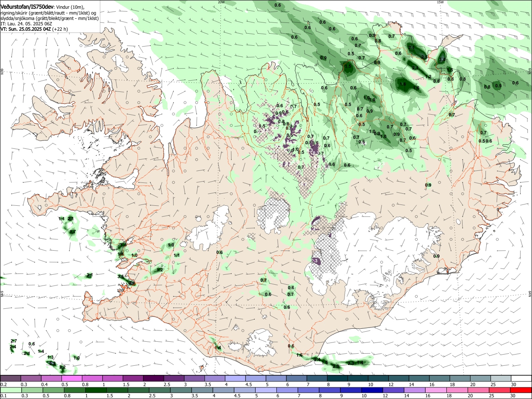The width and height of the screenshot is (532, 399).
Task: Click the 2.7 precipitation value offshore southwest
Action: (x=14, y=341)
